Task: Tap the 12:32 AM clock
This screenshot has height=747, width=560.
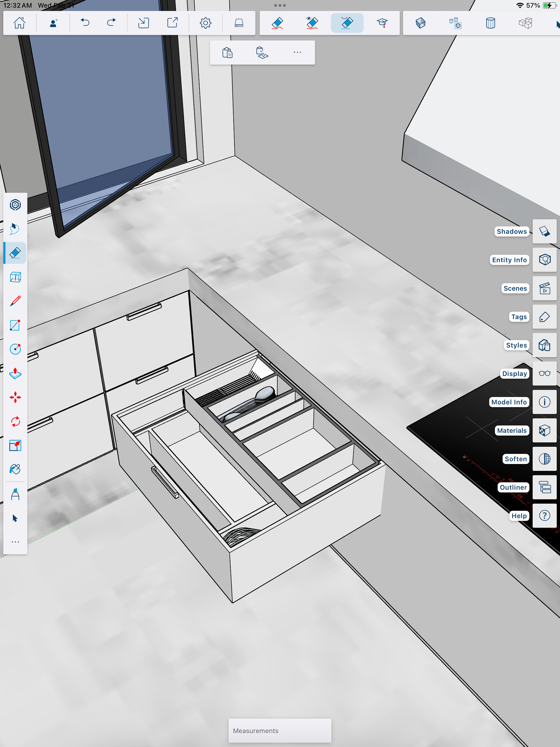Action: [17, 6]
